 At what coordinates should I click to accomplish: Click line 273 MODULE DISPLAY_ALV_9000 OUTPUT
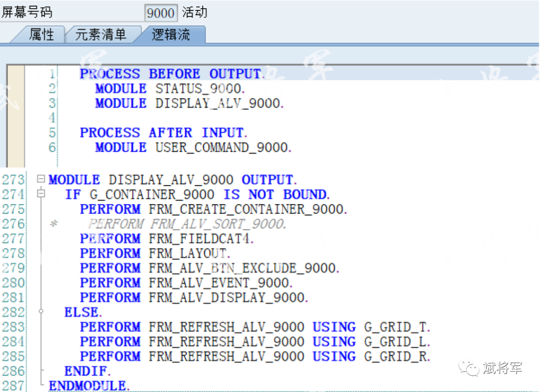click(x=172, y=179)
